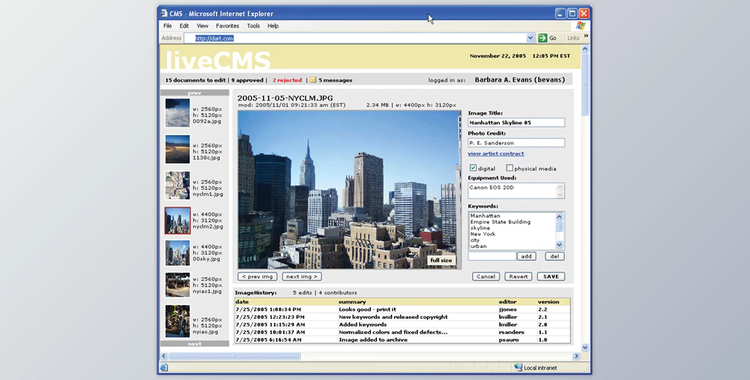Click keywords list scroll down arrow
Screen dimensions: 750x380
coord(560,245)
